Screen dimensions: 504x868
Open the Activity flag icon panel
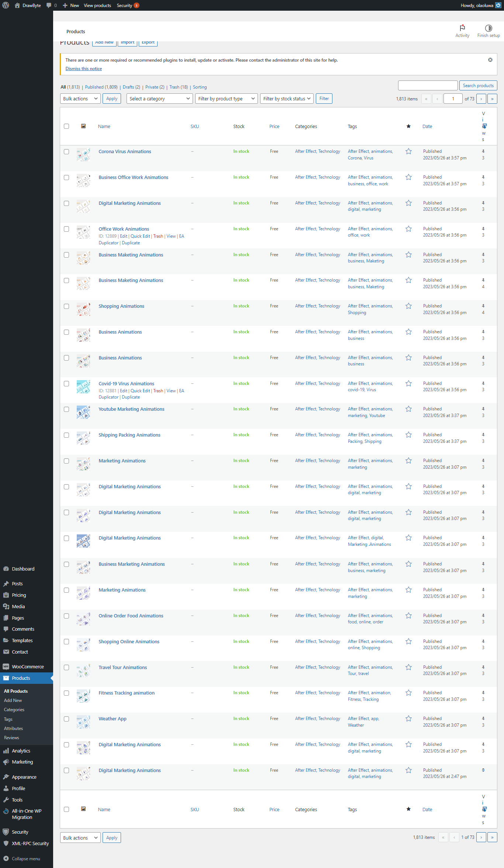click(x=462, y=28)
